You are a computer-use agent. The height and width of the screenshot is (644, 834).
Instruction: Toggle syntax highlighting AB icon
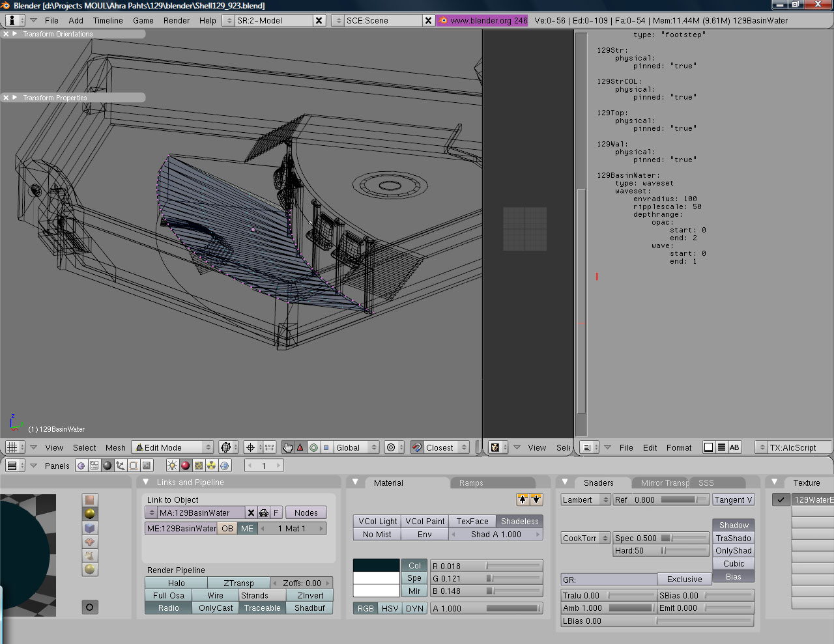point(734,447)
